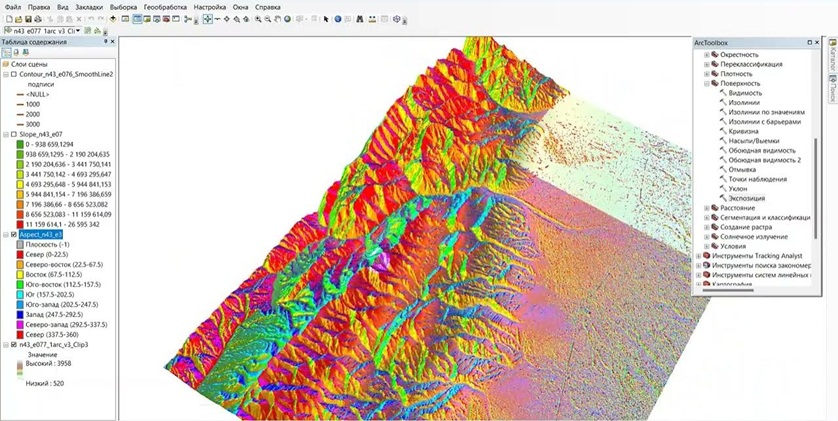Uncheck the Aspect_n43_e7 layer checkbox
Image resolution: width=838 pixels, height=421 pixels.
tap(13, 234)
